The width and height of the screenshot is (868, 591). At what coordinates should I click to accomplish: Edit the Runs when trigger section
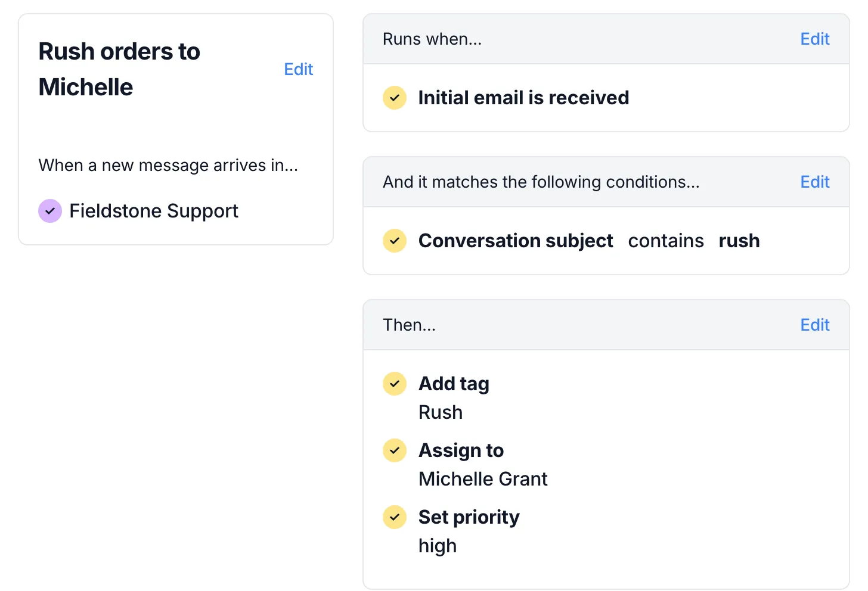pos(815,39)
